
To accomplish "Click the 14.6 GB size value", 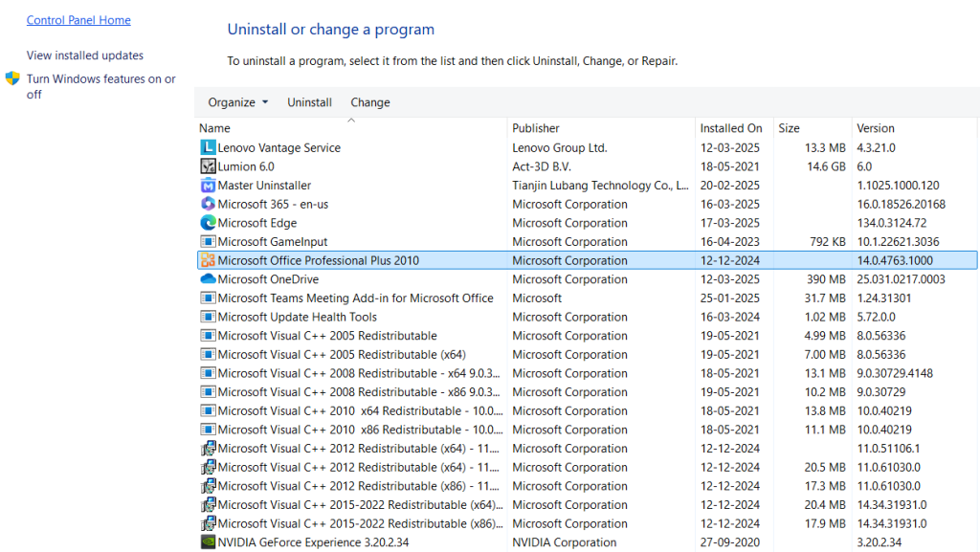I will (x=826, y=166).
